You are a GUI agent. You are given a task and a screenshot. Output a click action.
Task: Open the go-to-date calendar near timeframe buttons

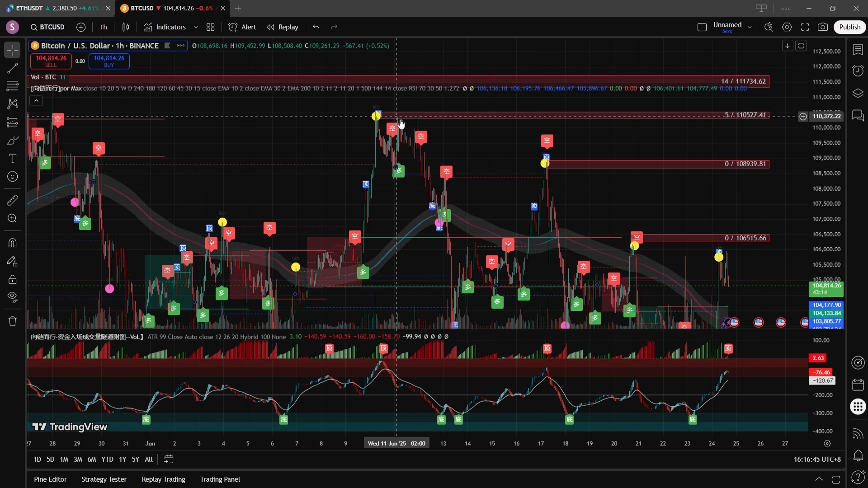169,459
